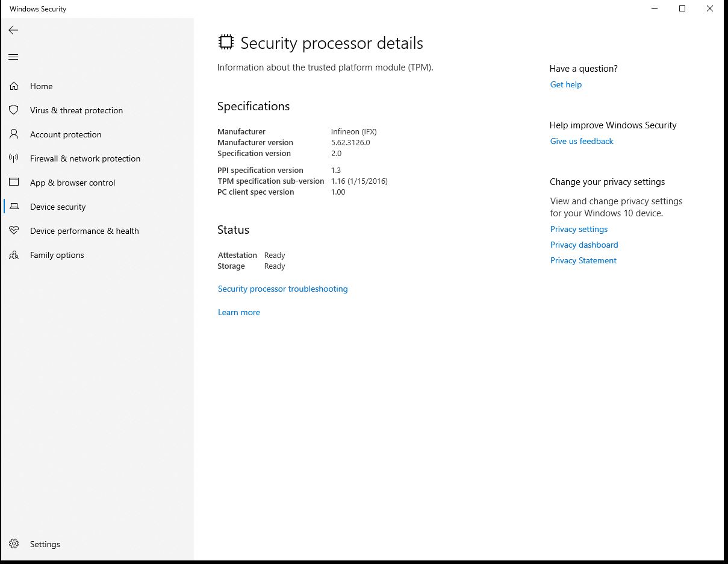Click the Virus & threat protection shield icon
Screen dimensions: 728x564
tap(14, 110)
